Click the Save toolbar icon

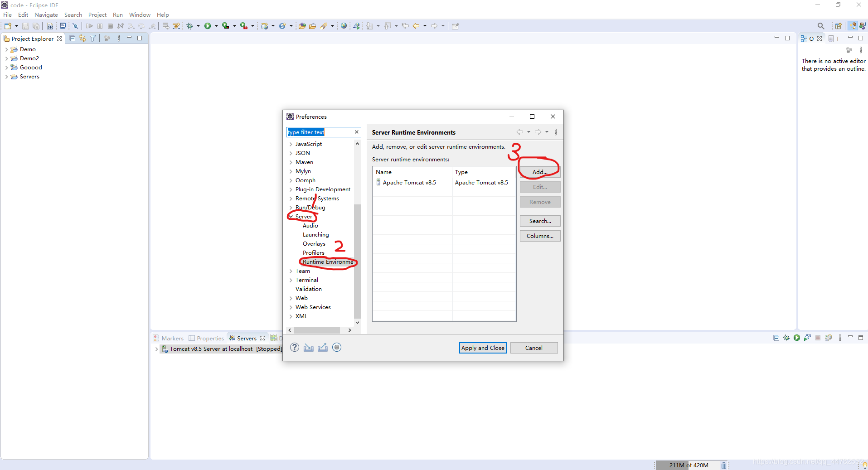click(x=25, y=26)
